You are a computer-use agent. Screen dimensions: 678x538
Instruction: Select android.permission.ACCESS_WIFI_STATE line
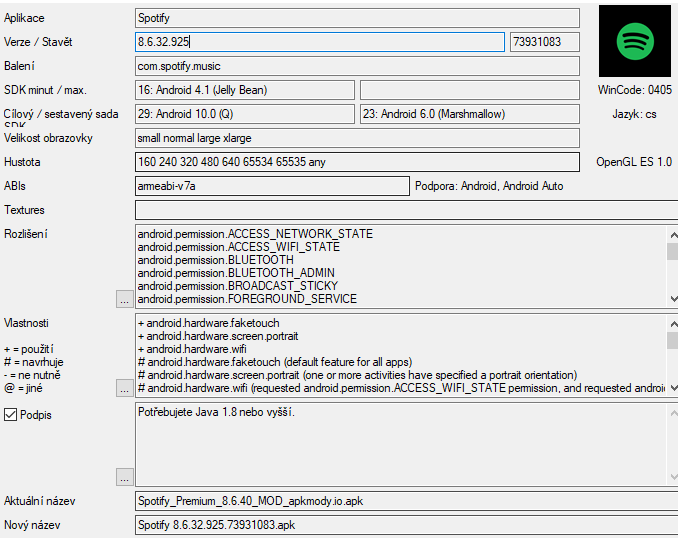pyautogui.click(x=239, y=247)
